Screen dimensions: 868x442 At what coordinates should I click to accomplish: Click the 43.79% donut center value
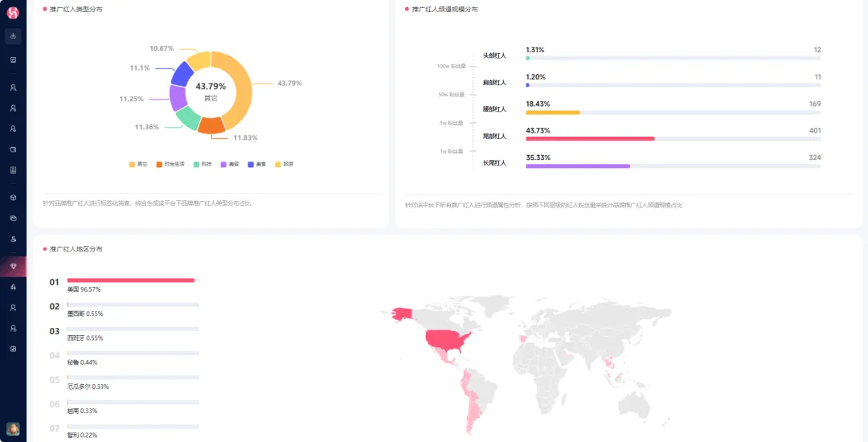coord(211,86)
